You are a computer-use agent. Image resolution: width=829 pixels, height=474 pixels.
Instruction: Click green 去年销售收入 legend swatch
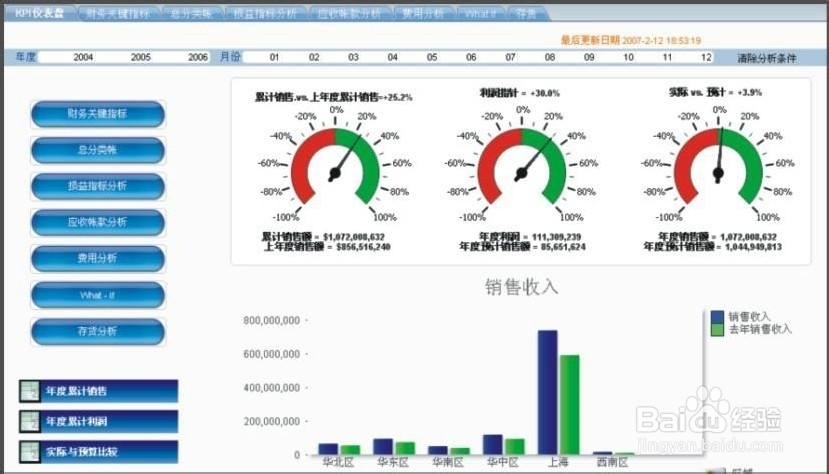(x=717, y=329)
